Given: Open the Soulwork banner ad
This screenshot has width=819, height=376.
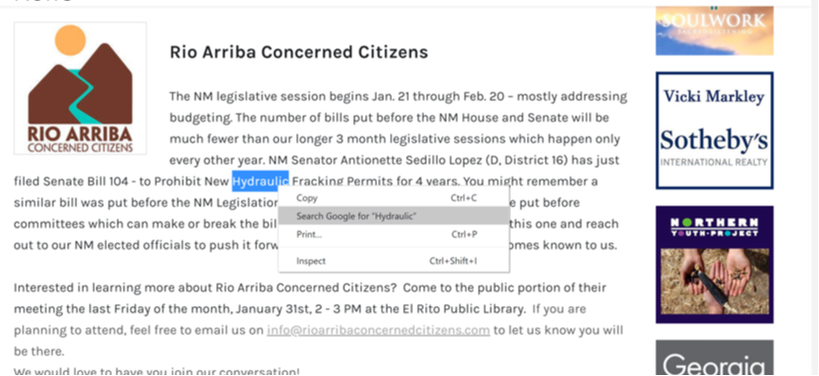Looking at the screenshot, I should coord(715,30).
